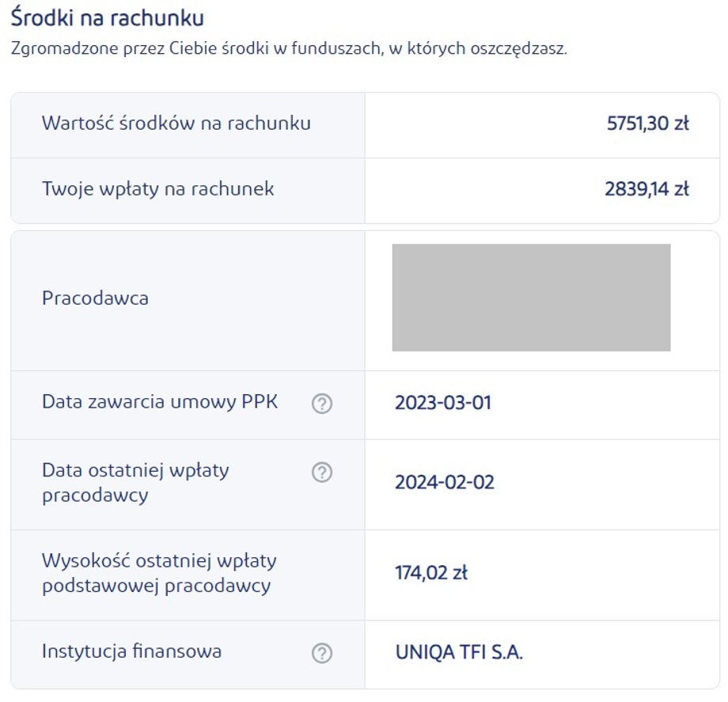This screenshot has height=702, width=728.
Task: Click the UNIQA TFI S.A. institution name
Action: [x=459, y=653]
